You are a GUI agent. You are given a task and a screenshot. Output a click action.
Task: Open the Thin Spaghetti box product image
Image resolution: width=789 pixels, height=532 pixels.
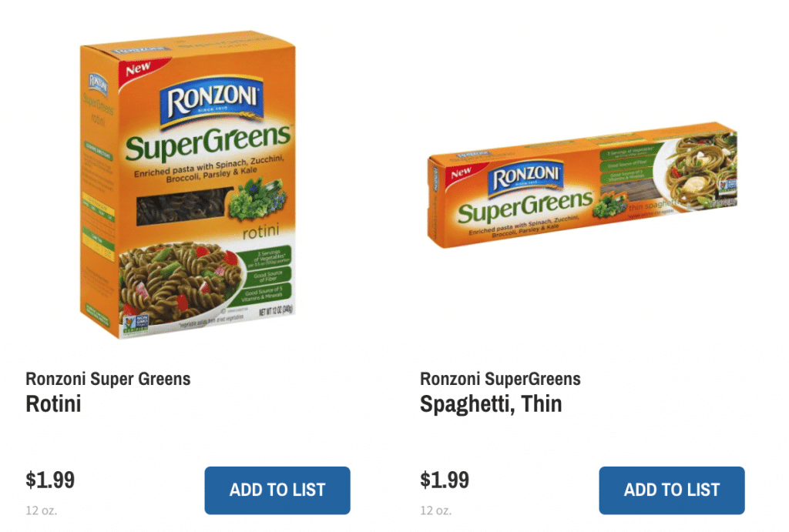[583, 185]
